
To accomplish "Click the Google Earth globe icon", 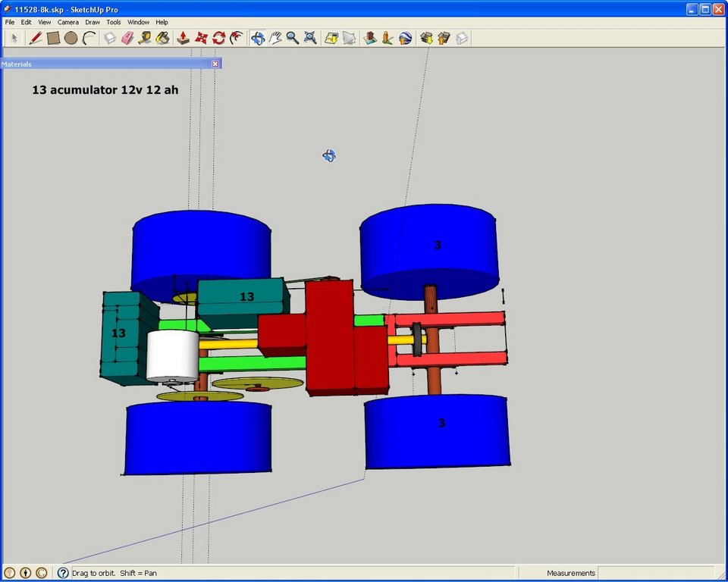I will point(405,38).
